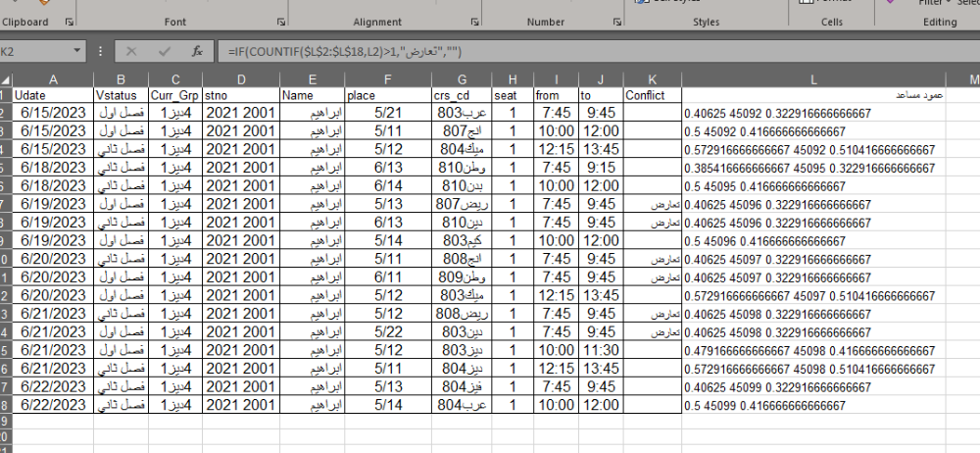Image resolution: width=980 pixels, height=453 pixels.
Task: Click the Vstatus header cell
Action: point(122,95)
